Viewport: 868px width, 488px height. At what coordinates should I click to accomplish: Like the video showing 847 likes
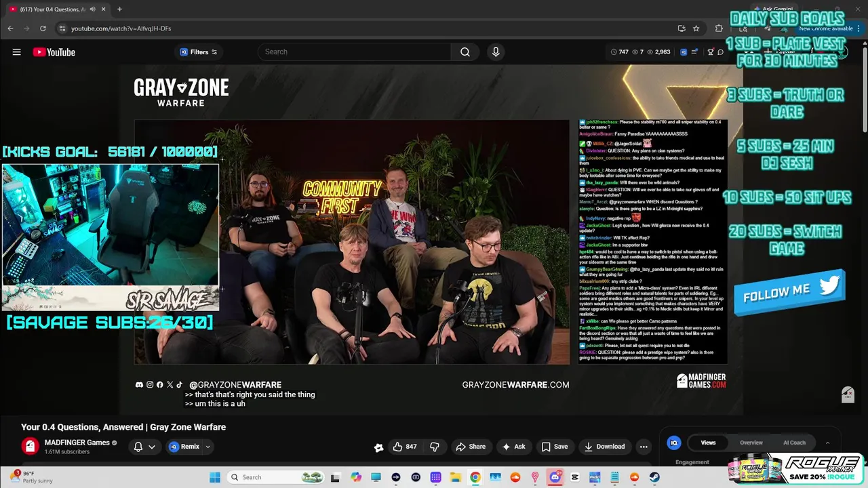coord(406,447)
